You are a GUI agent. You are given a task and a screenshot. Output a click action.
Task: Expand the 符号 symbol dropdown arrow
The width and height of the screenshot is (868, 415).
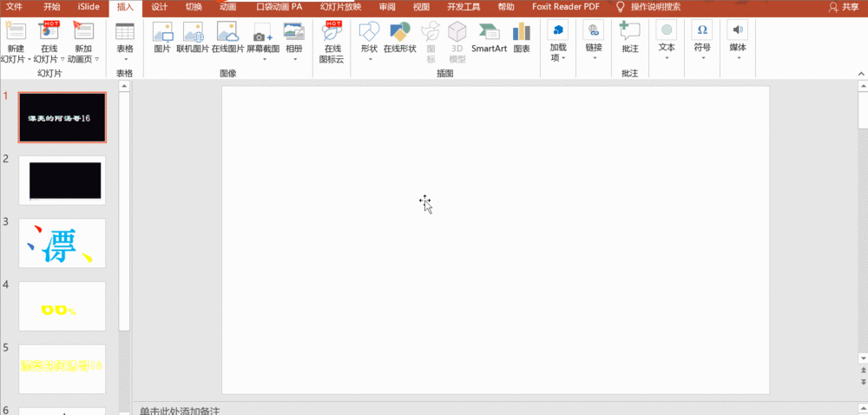point(702,59)
